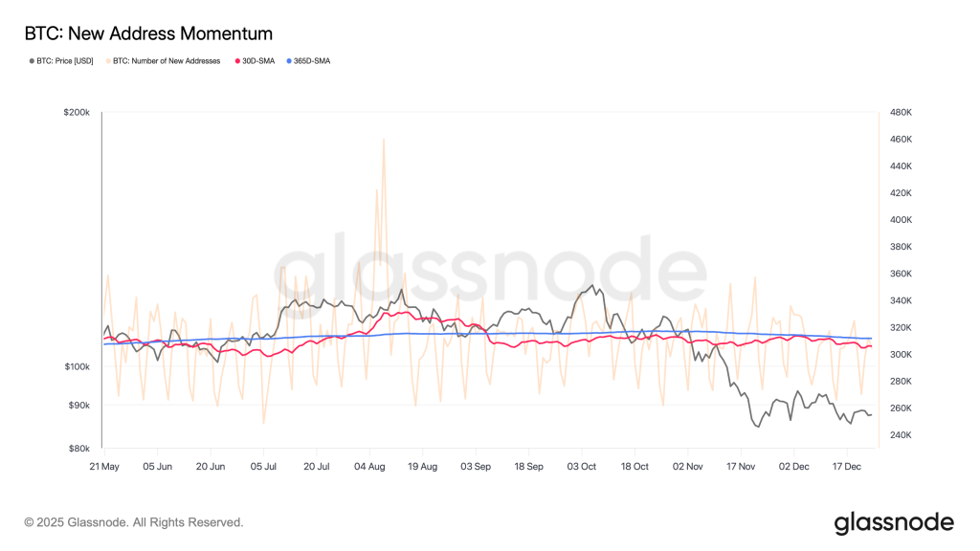
Task: Click the 240K label on right axis
Action: pyautogui.click(x=902, y=435)
